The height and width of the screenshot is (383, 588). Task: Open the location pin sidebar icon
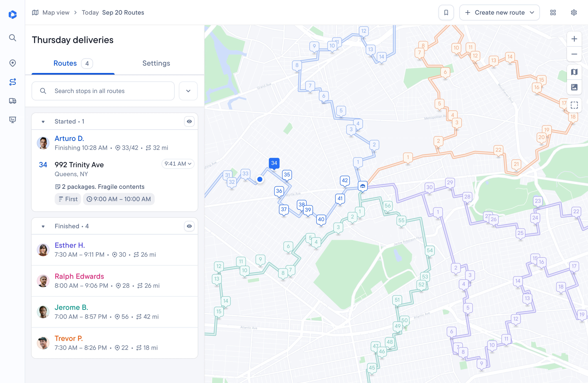[x=13, y=63]
